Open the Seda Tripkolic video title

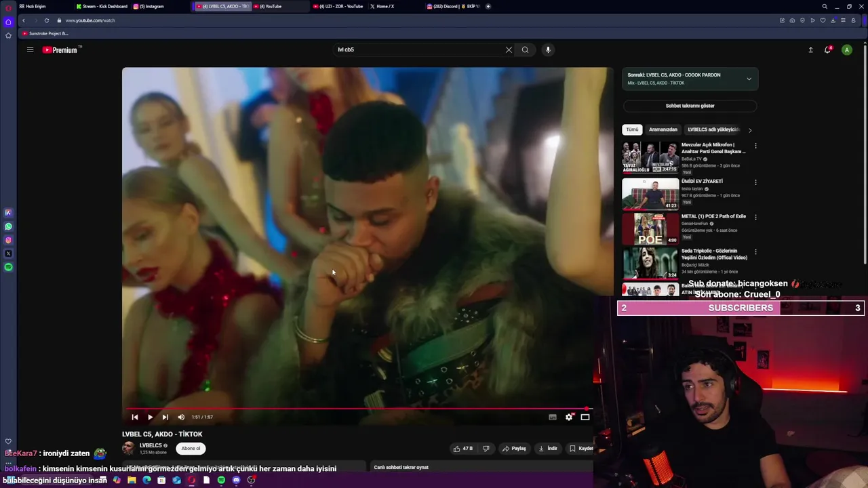coord(714,254)
